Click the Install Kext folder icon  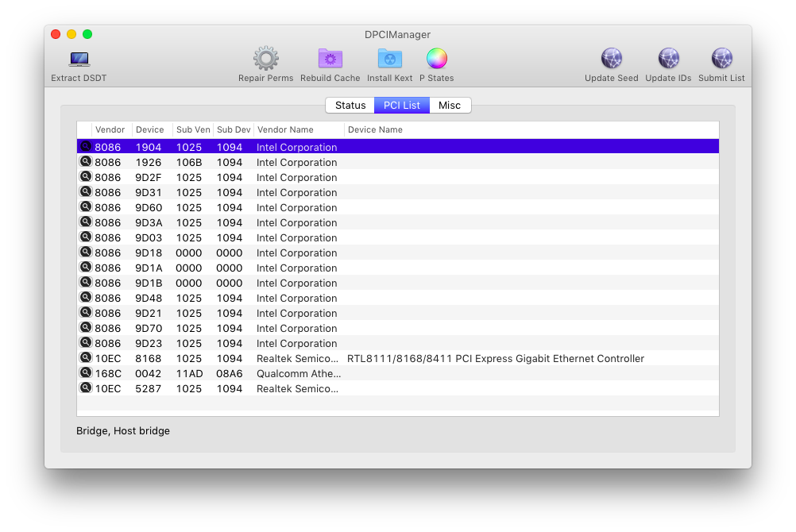coord(389,59)
